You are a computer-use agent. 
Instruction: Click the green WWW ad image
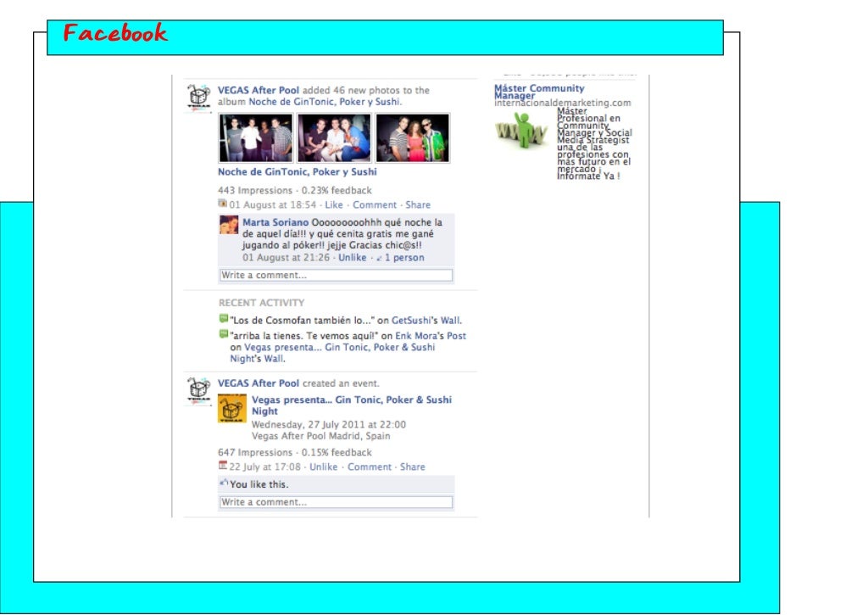coord(521,130)
